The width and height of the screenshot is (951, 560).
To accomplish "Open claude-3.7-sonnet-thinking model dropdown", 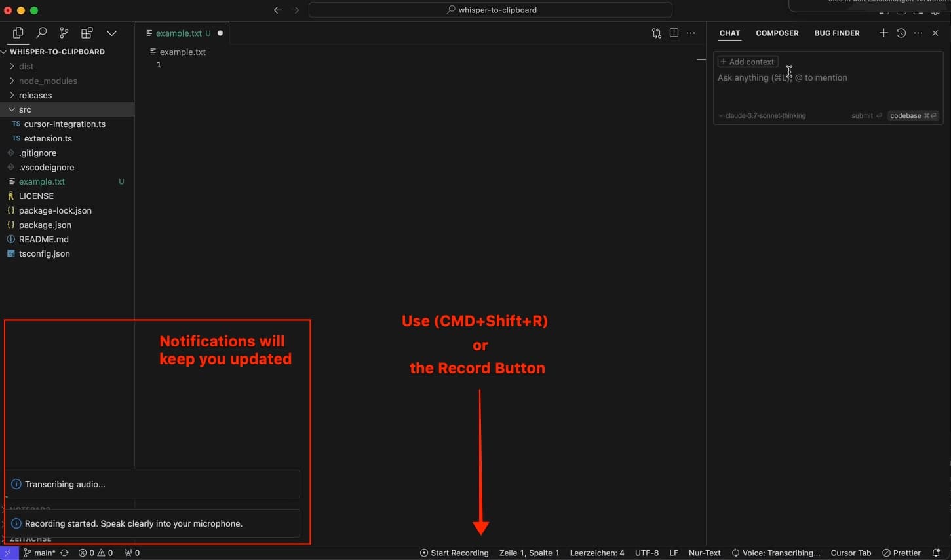I will (762, 115).
